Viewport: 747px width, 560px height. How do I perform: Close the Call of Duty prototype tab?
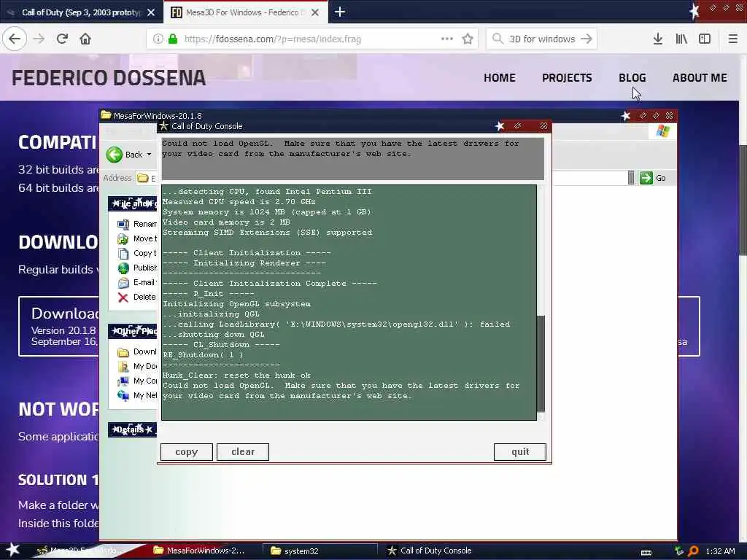click(x=151, y=12)
